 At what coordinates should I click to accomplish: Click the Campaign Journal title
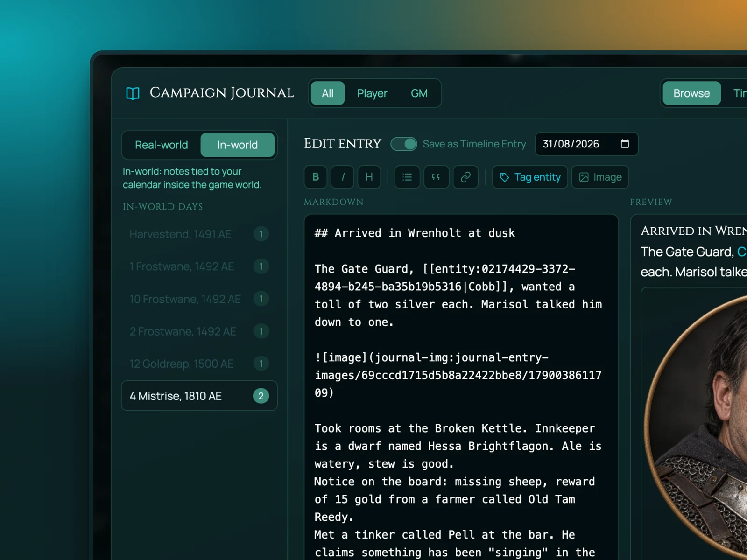click(222, 93)
